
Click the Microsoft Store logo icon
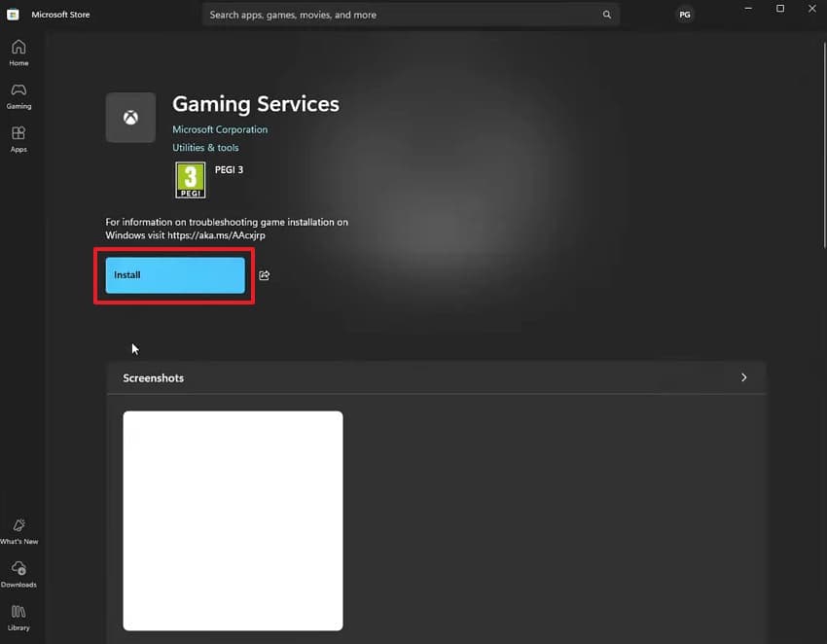coord(14,15)
